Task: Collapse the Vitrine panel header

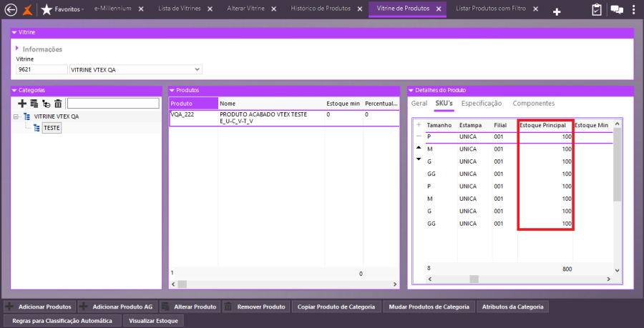Action: click(14, 32)
